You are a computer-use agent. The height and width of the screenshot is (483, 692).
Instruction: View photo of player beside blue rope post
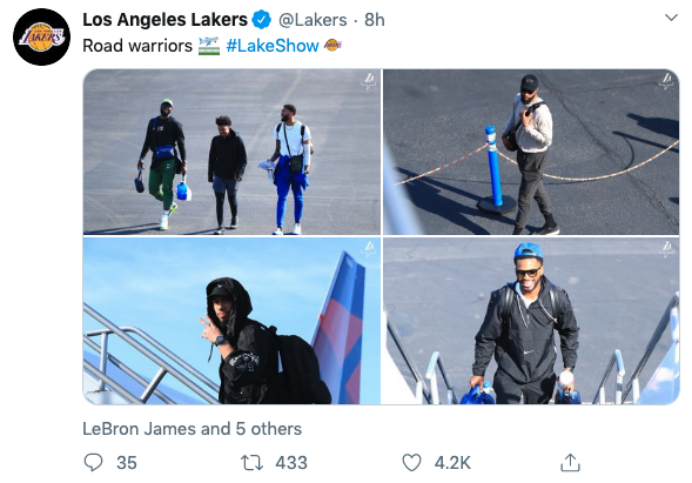(531, 152)
